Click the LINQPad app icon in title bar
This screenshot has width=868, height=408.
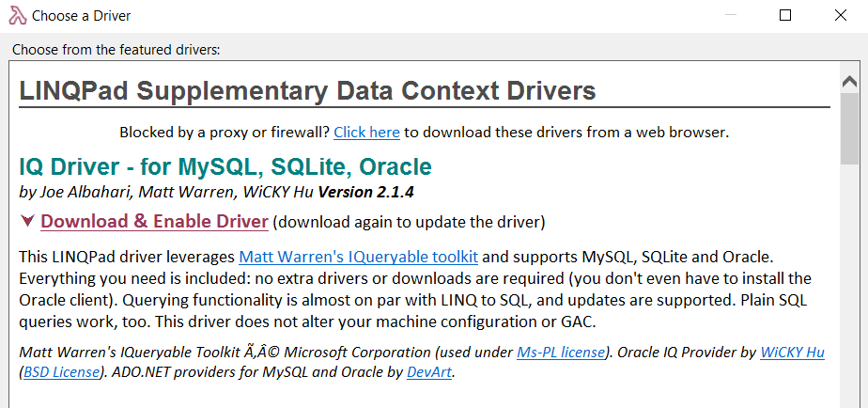coord(17,16)
